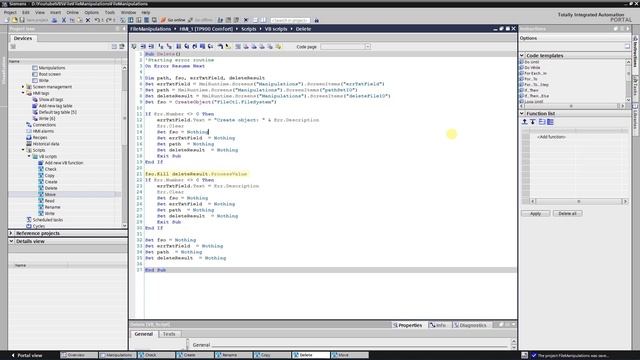Open the Options menu

point(91,13)
